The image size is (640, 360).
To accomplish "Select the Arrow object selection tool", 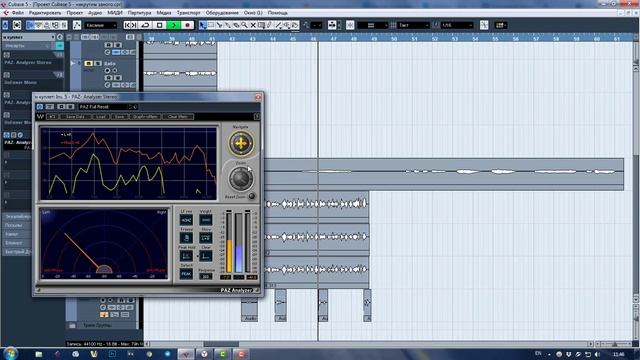I will pyautogui.click(x=202, y=25).
